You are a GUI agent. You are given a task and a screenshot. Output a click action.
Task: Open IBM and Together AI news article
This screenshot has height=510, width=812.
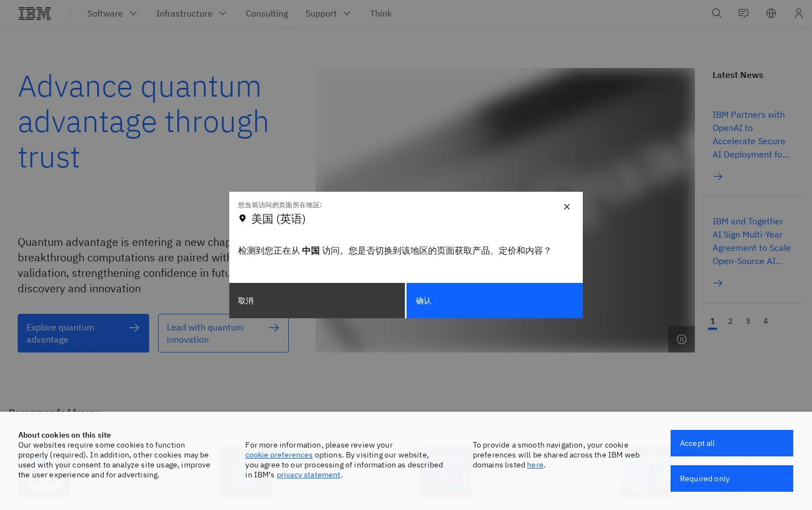751,241
